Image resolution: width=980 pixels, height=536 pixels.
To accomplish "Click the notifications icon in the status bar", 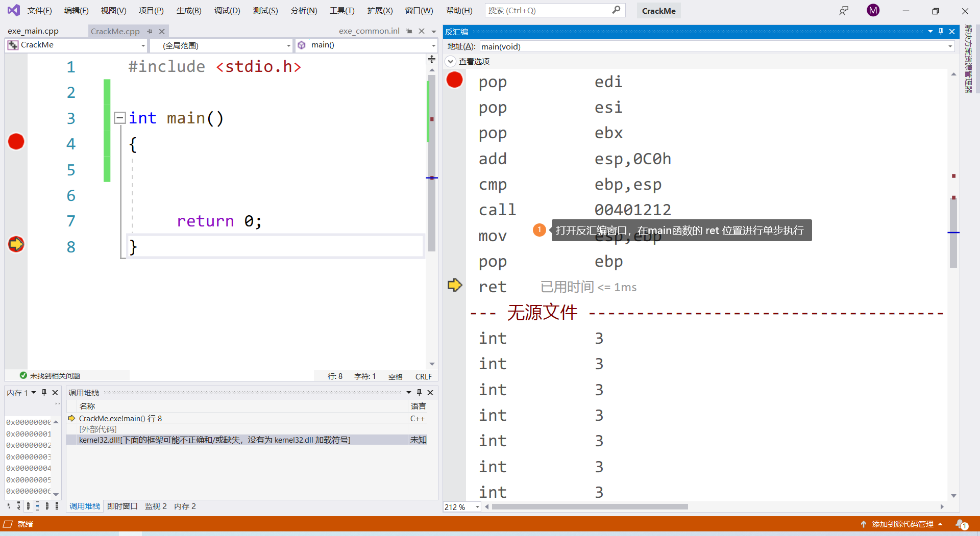I will pos(961,524).
